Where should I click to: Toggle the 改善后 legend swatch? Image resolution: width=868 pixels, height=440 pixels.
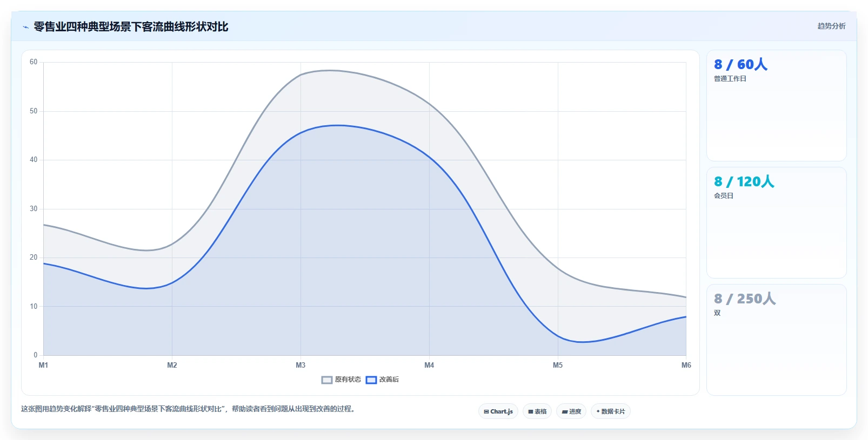click(371, 380)
